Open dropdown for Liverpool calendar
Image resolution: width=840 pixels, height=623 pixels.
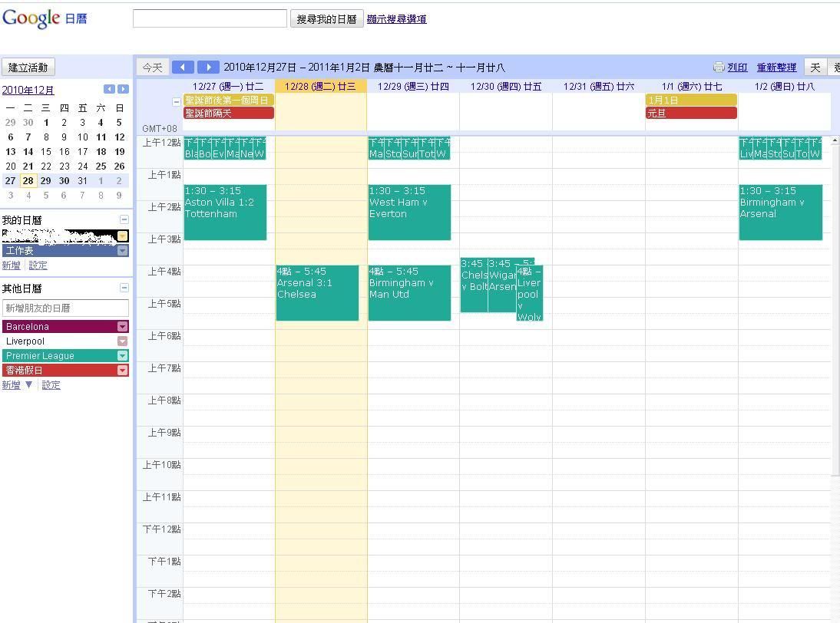coord(123,341)
